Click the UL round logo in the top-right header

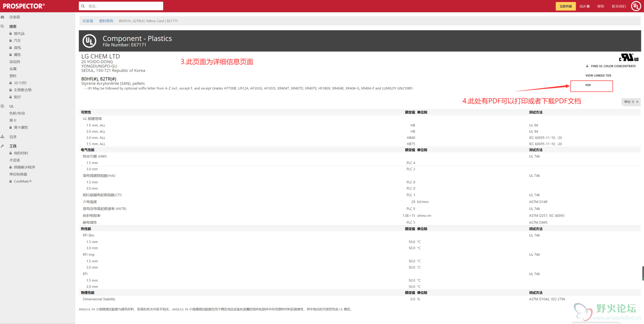pos(636,6)
